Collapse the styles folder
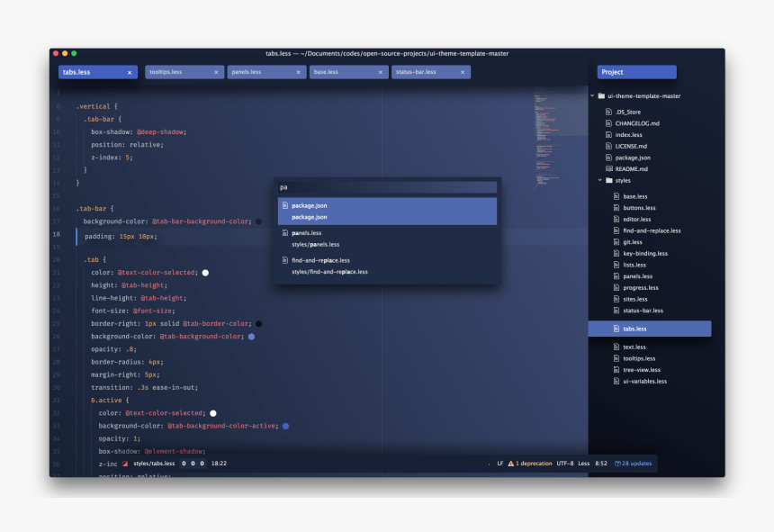This screenshot has width=774, height=532. [600, 180]
